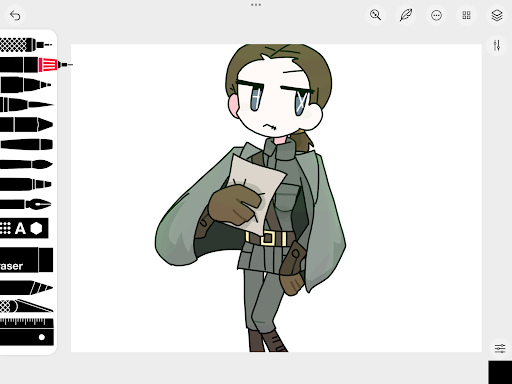Select the ruler tool

coord(27,332)
